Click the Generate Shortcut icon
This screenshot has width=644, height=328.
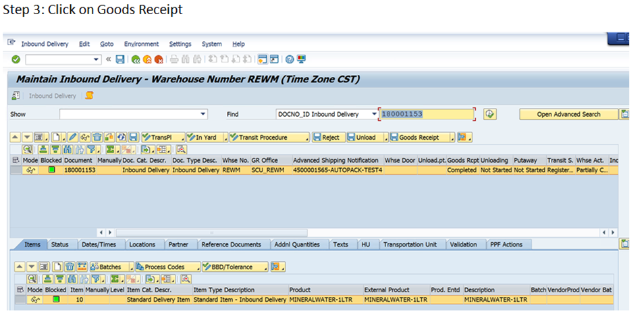tap(274, 59)
